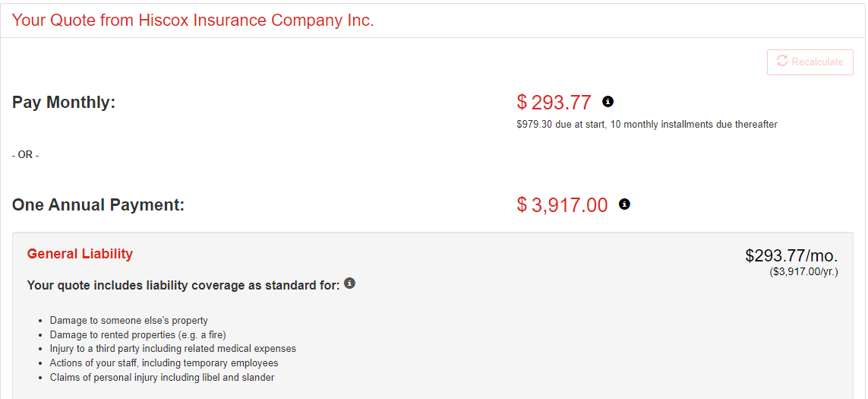Click the refresh arrows icon inside Recalculate
The image size is (868, 399).
781,62
